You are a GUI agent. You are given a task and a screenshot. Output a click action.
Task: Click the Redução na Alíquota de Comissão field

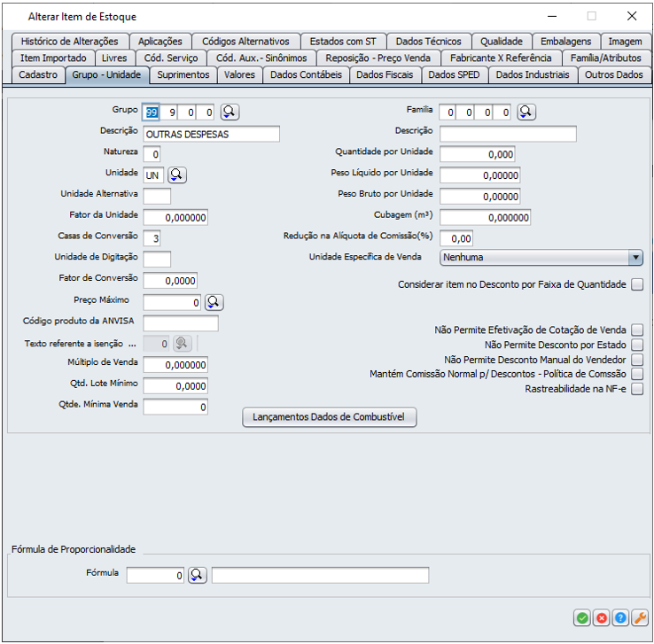(456, 238)
